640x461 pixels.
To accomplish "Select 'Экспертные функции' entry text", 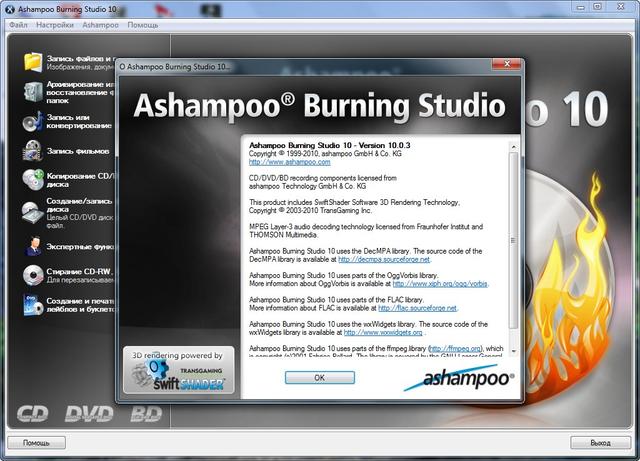I will coord(81,247).
